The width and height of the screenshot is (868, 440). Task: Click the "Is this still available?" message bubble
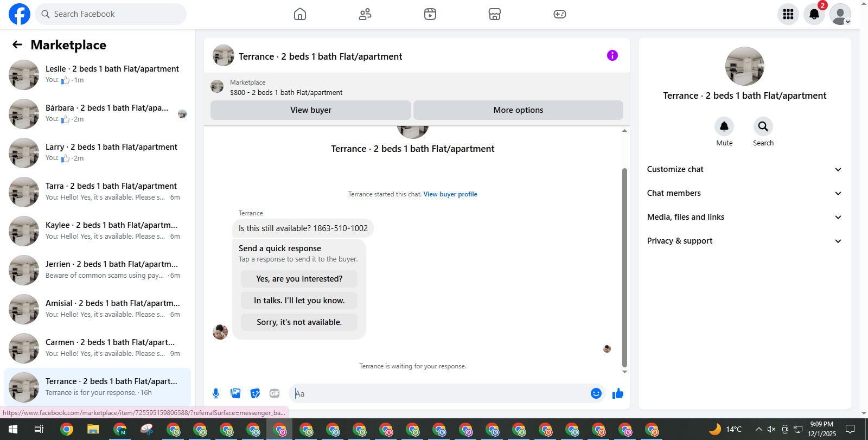click(303, 228)
